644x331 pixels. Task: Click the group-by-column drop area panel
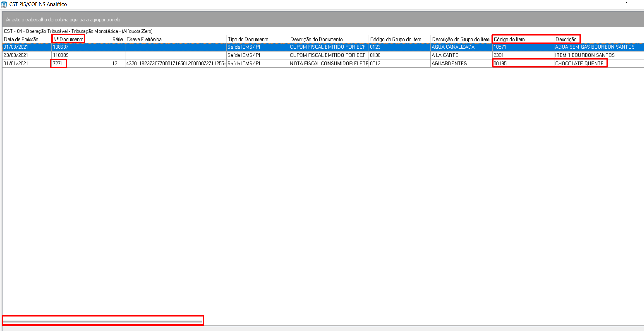tap(323, 20)
